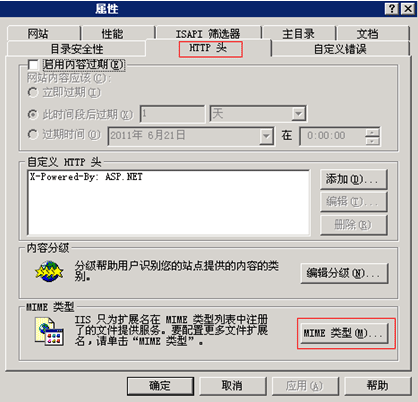Click the MIME type file icon

coord(49,332)
